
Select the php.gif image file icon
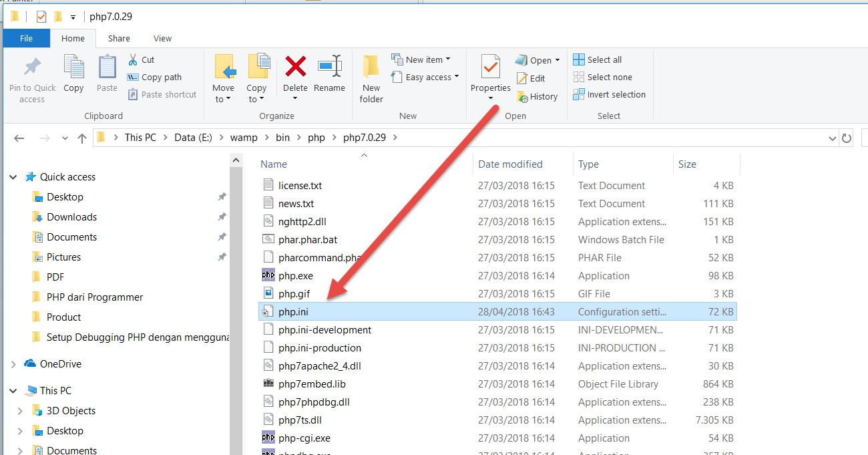click(268, 293)
